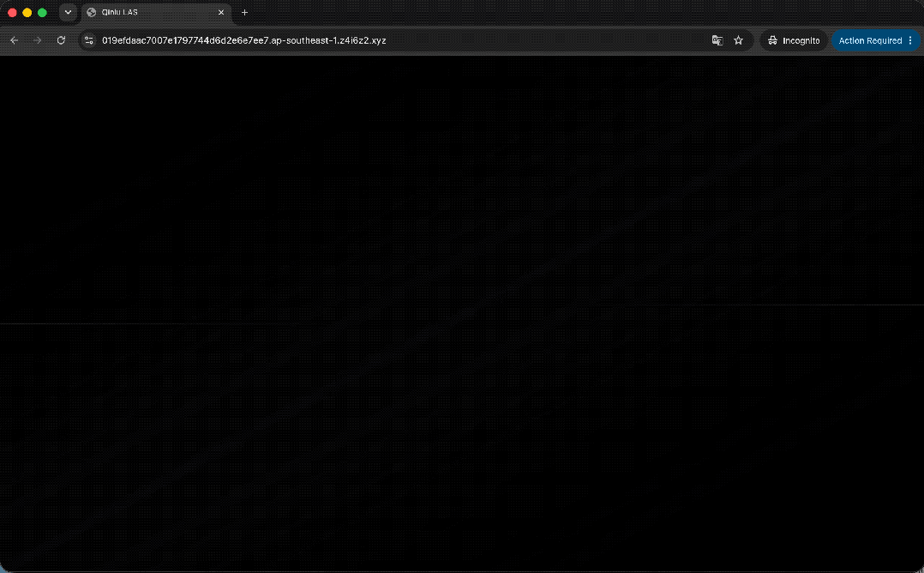Close the Qiniu LAS tab
Viewport: 924px width, 573px height.
tap(221, 12)
